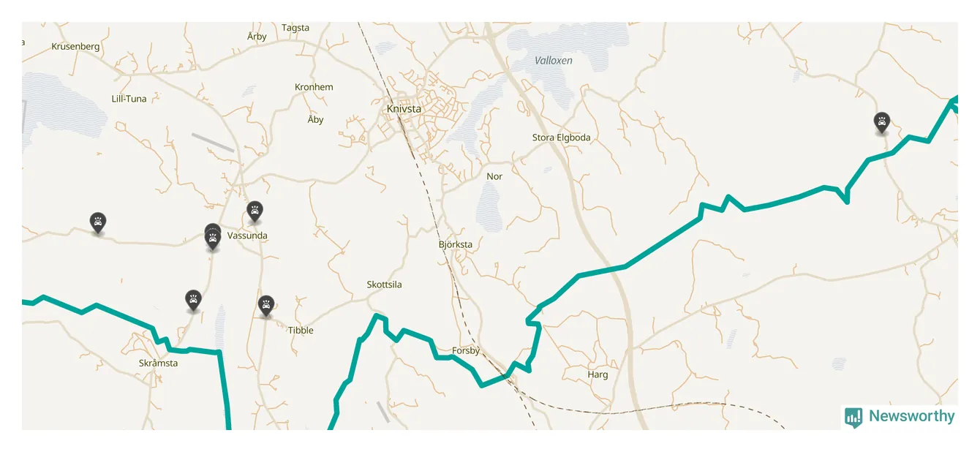Image resolution: width=980 pixels, height=452 pixels.
Task: Select the overlapping car markers left of Vassunda
Action: click(x=213, y=237)
